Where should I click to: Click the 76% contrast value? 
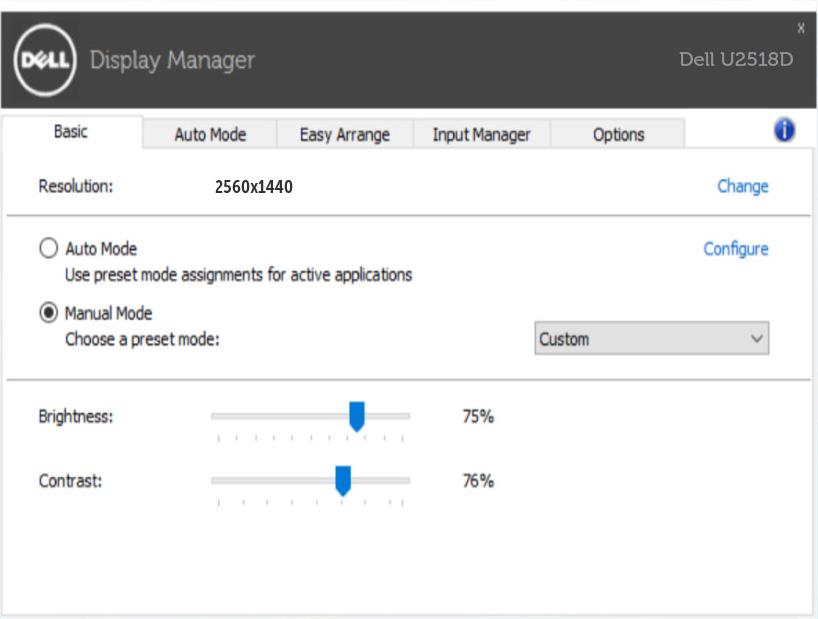tap(478, 481)
